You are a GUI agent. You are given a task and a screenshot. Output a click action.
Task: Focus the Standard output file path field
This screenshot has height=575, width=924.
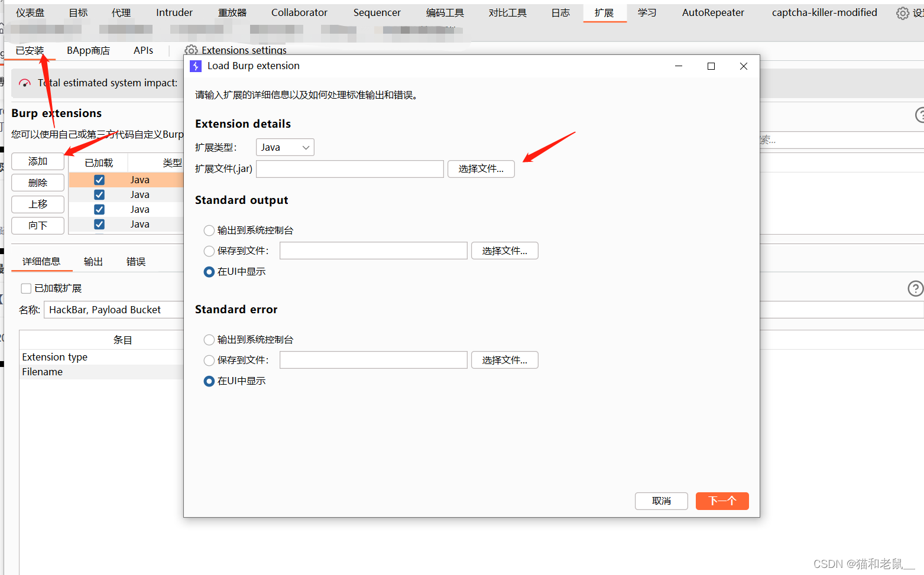click(374, 251)
